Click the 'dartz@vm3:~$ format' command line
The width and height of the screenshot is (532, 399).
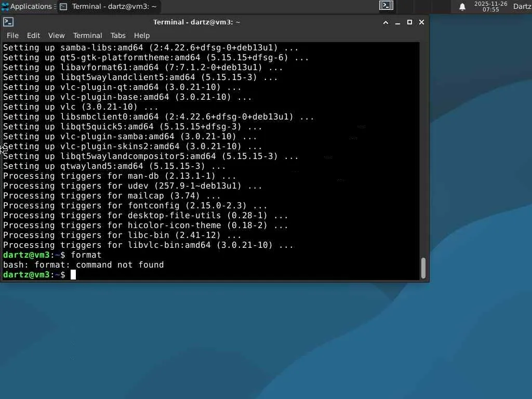coord(52,255)
